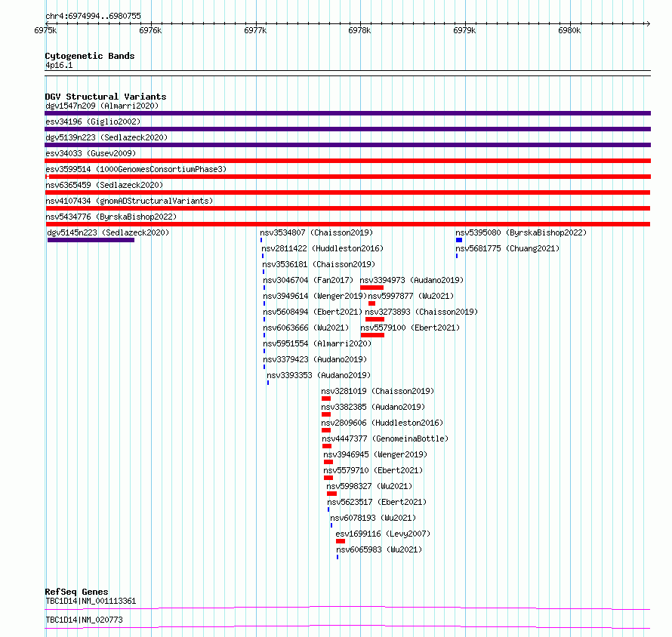Click nsv3273893 (Chaisson2019) label
Image resolution: width=672 pixels, height=637 pixels.
(421, 312)
